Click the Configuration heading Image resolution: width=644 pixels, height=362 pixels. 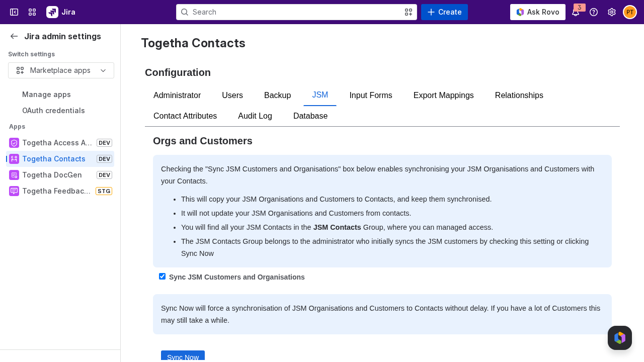(178, 72)
